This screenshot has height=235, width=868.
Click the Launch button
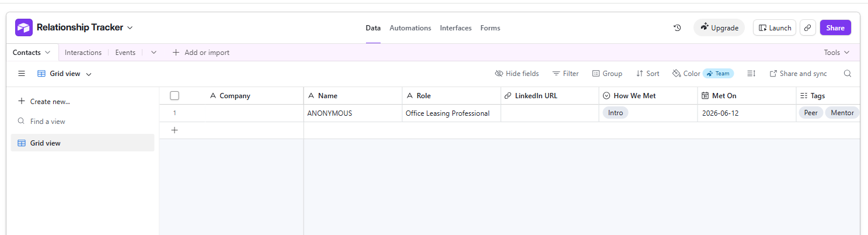click(x=775, y=27)
